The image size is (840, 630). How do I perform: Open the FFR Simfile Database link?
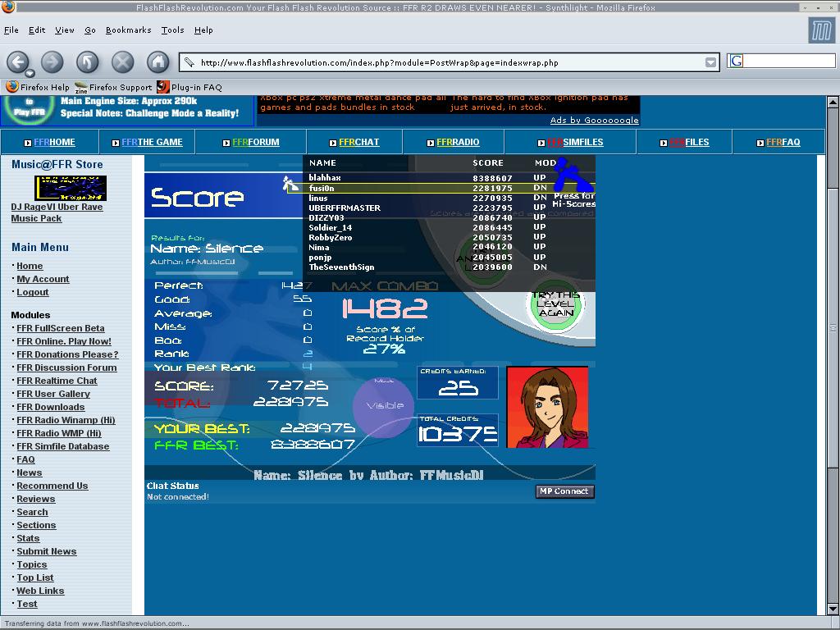tap(62, 446)
